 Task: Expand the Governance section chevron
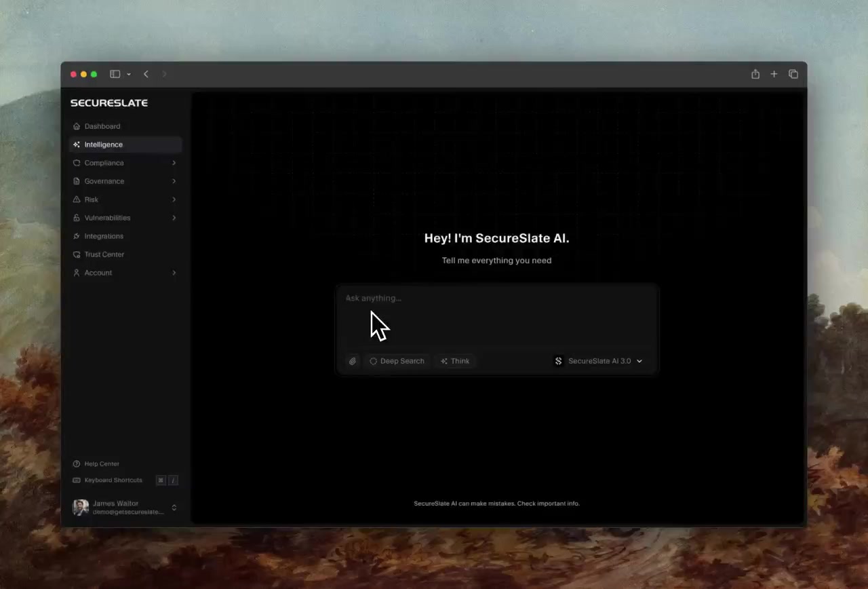pyautogui.click(x=174, y=181)
